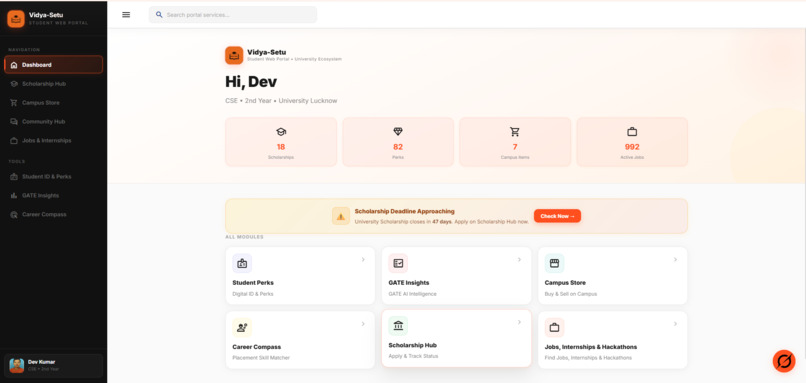
Task: Click the Campus Store cart sidebar icon
Action: click(14, 103)
